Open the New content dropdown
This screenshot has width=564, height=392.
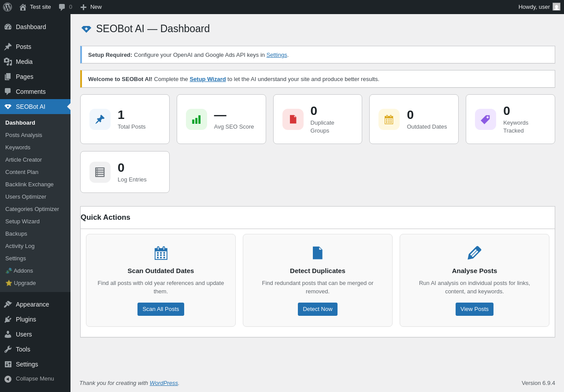(91, 7)
